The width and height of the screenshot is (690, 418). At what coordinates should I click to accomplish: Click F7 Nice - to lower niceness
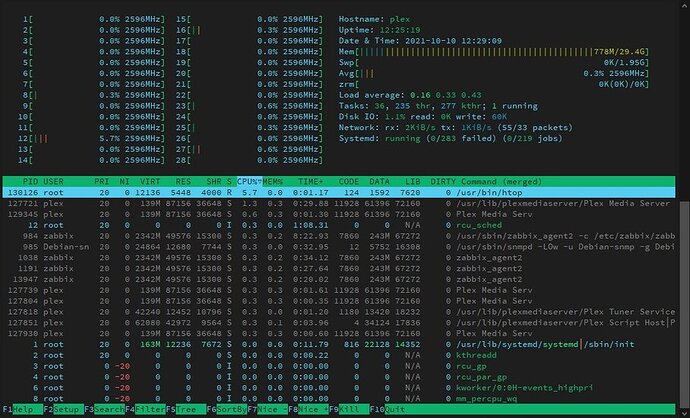pos(268,409)
